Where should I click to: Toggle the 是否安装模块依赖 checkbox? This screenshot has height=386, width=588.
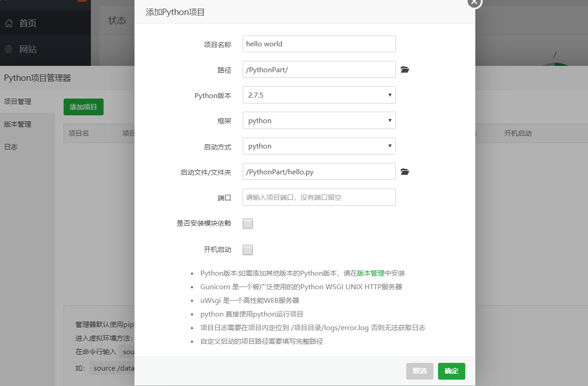click(248, 223)
